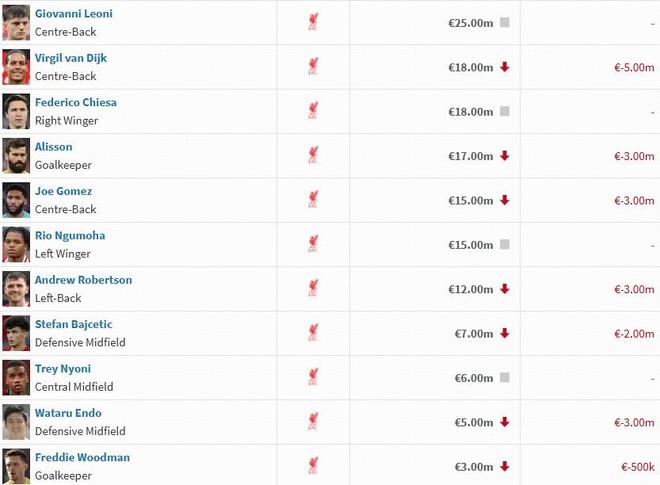Click Liverpool crest in Giovanni Leoni row

click(314, 22)
